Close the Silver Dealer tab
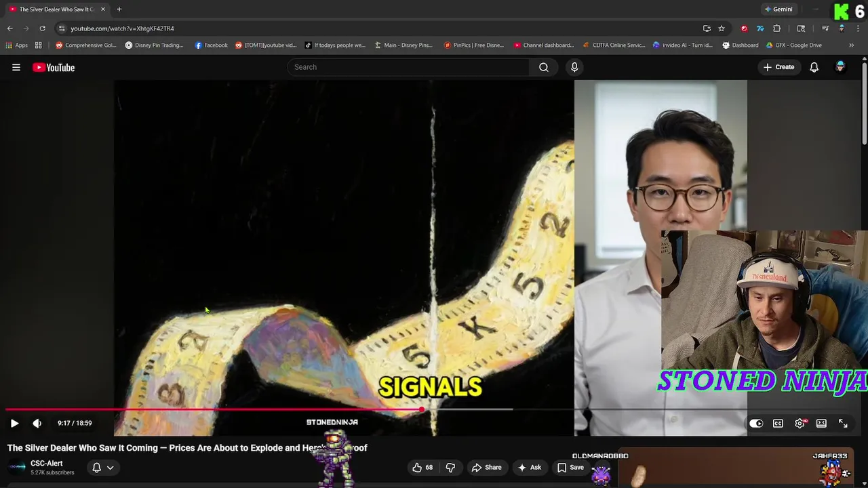 click(x=103, y=9)
